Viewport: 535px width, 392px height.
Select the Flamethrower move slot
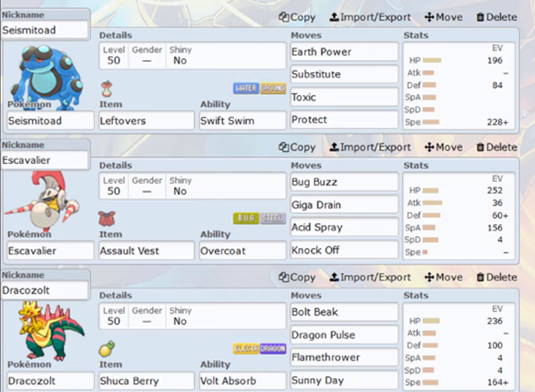pos(344,357)
